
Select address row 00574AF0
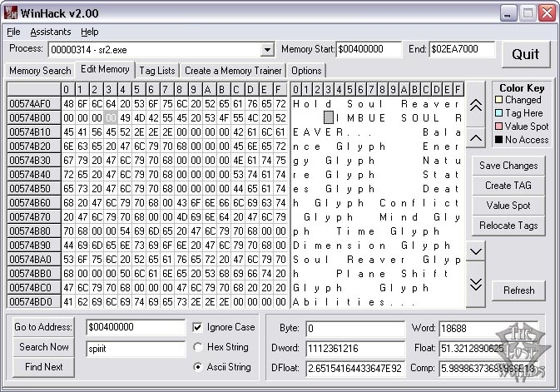34,104
